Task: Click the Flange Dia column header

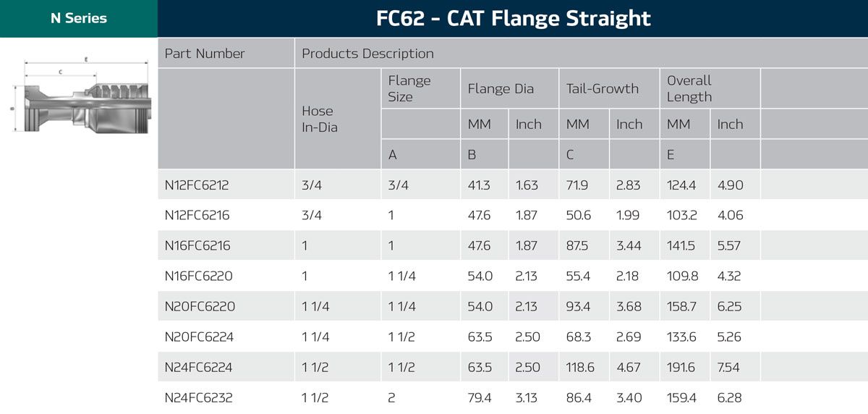Action: 501,89
